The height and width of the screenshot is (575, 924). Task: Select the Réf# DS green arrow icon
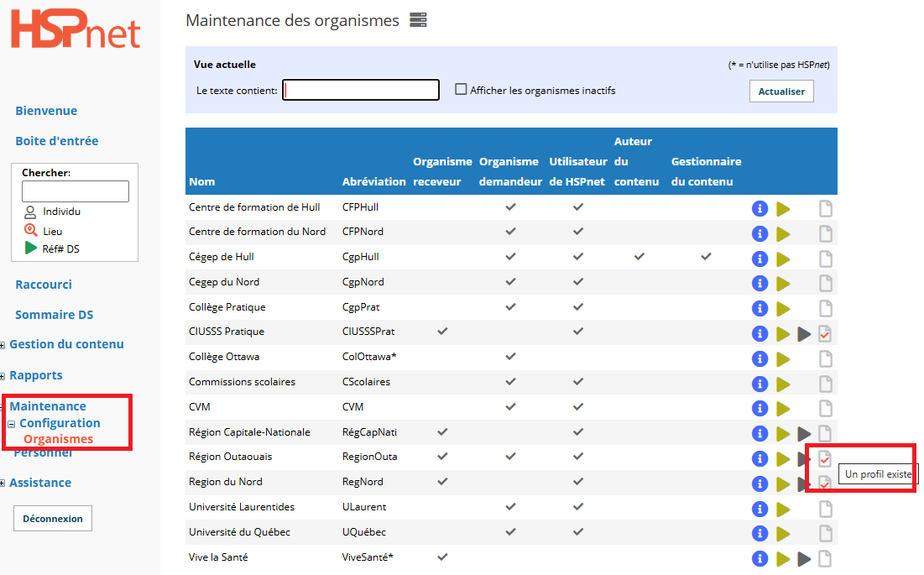click(31, 248)
